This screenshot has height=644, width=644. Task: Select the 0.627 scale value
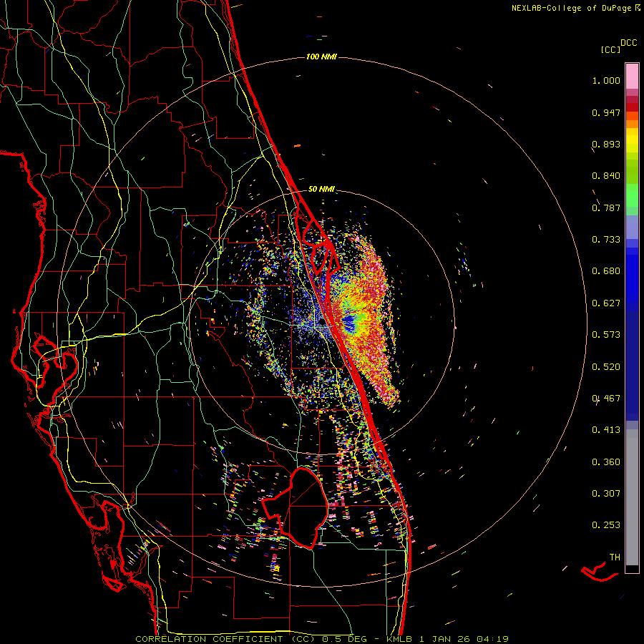(x=606, y=303)
